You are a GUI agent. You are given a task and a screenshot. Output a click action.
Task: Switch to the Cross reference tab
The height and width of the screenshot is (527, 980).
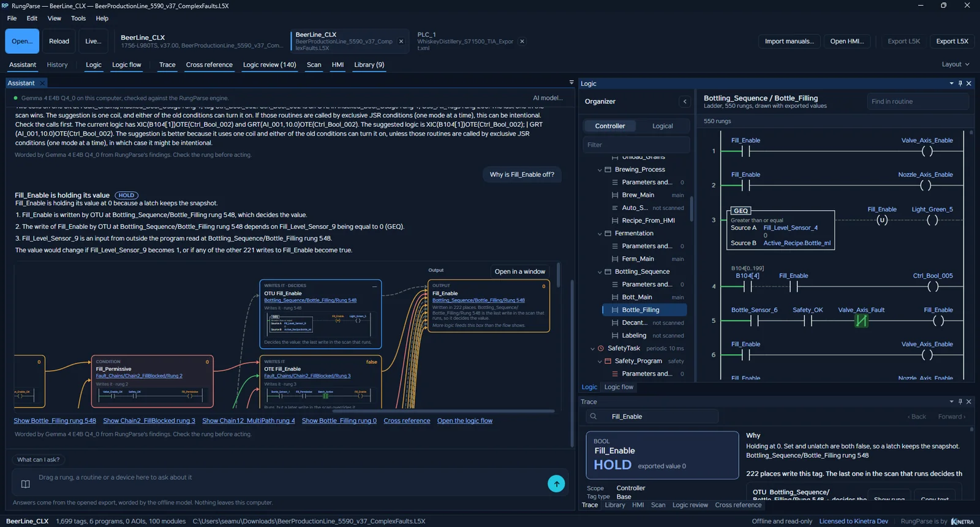tap(209, 65)
